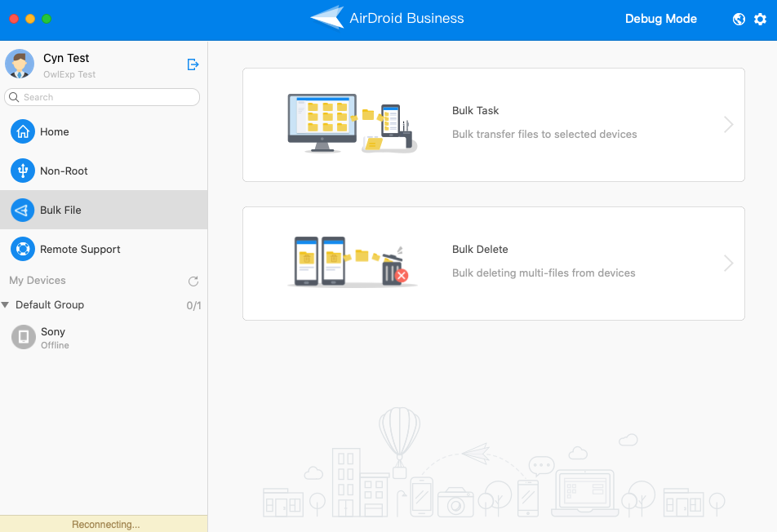Click the Offline status under Sony
Image resolution: width=777 pixels, height=532 pixels.
[x=55, y=345]
